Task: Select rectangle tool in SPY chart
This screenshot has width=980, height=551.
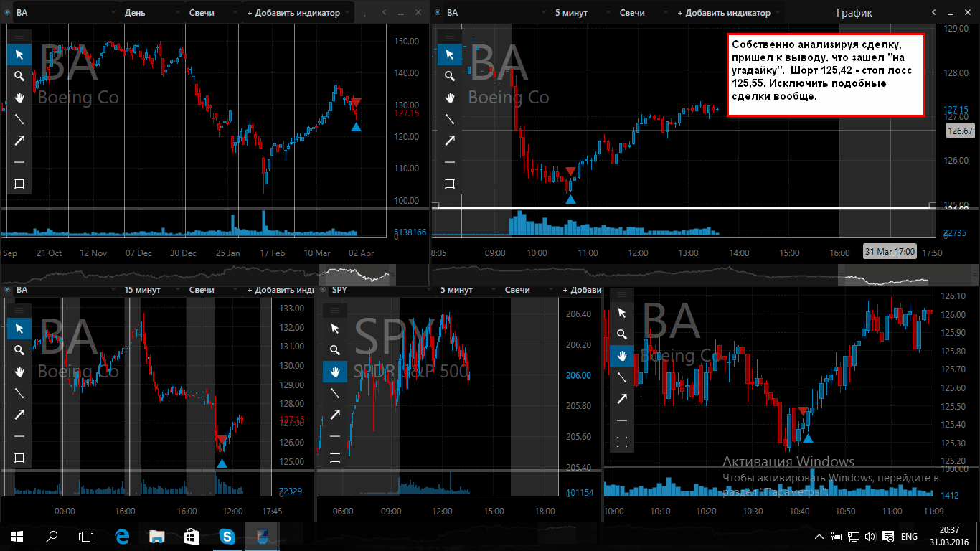Action: pos(335,458)
